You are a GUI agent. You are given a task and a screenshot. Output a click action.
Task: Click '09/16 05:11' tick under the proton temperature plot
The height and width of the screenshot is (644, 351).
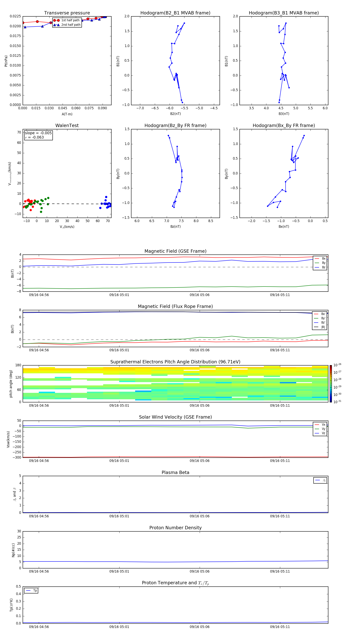pyautogui.click(x=280, y=627)
